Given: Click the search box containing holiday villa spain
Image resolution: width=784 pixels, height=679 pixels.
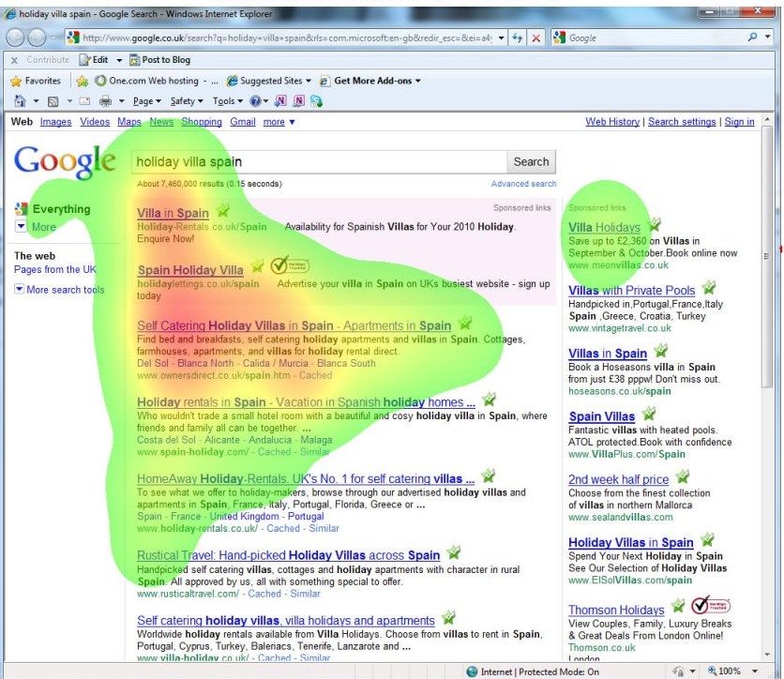Looking at the screenshot, I should coord(317,161).
